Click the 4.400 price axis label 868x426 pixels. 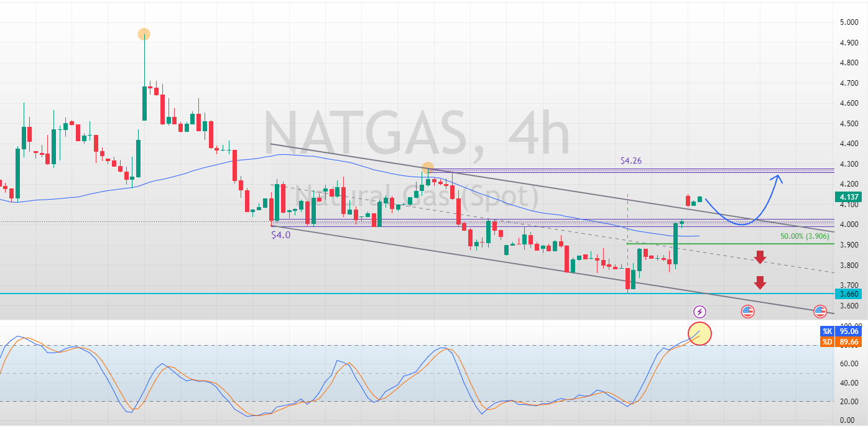pyautogui.click(x=849, y=144)
